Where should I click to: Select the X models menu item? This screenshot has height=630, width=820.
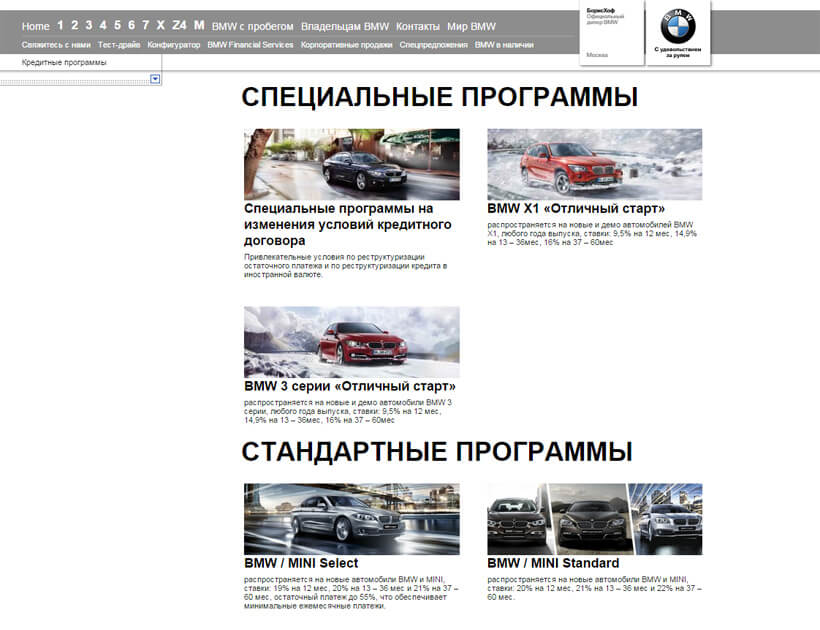[x=161, y=25]
